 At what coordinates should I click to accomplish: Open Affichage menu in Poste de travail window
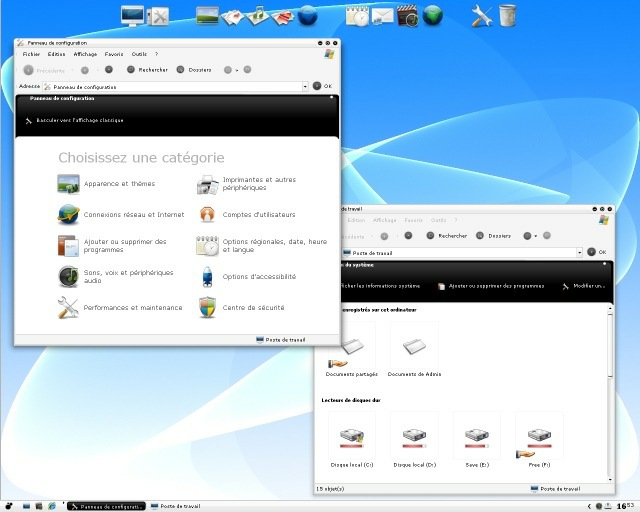click(384, 220)
